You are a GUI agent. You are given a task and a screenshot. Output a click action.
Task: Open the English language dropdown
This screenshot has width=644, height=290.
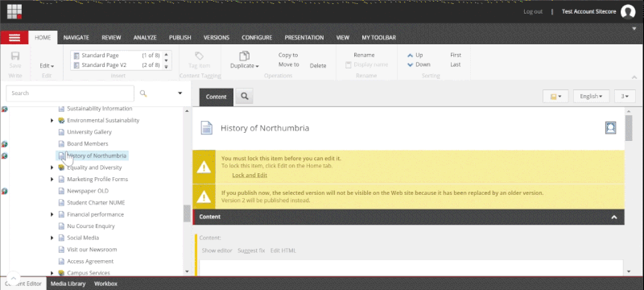pos(591,96)
